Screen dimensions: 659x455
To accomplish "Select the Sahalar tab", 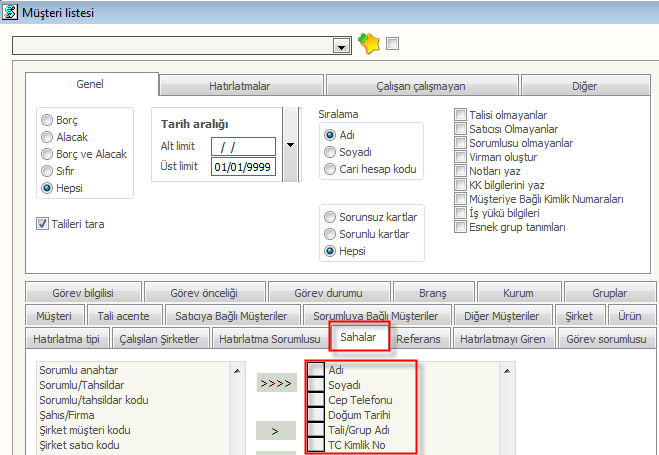I will click(359, 338).
